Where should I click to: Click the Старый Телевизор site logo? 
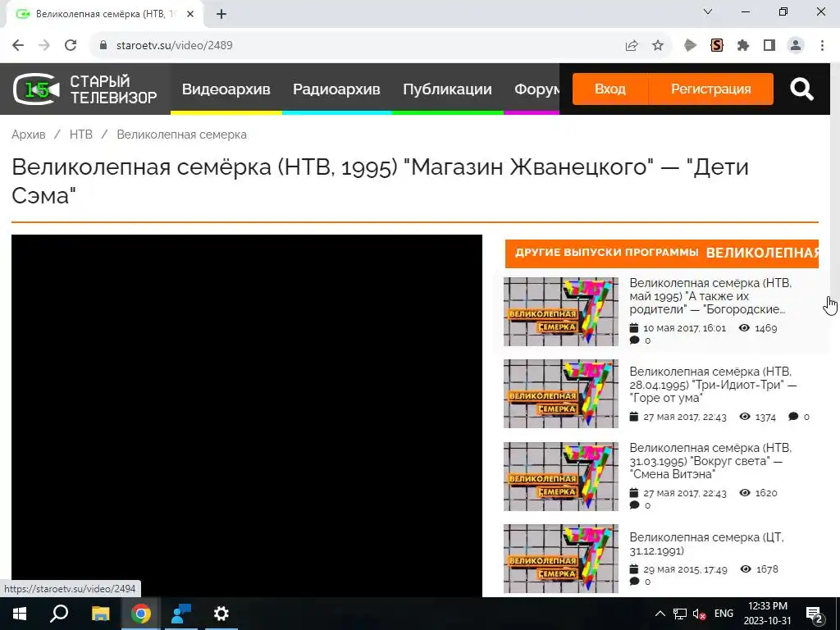click(84, 89)
